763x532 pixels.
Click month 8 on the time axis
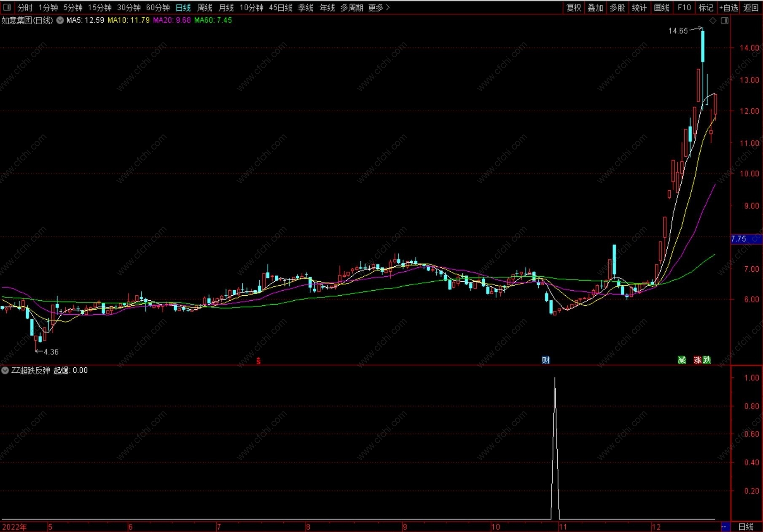308,527
